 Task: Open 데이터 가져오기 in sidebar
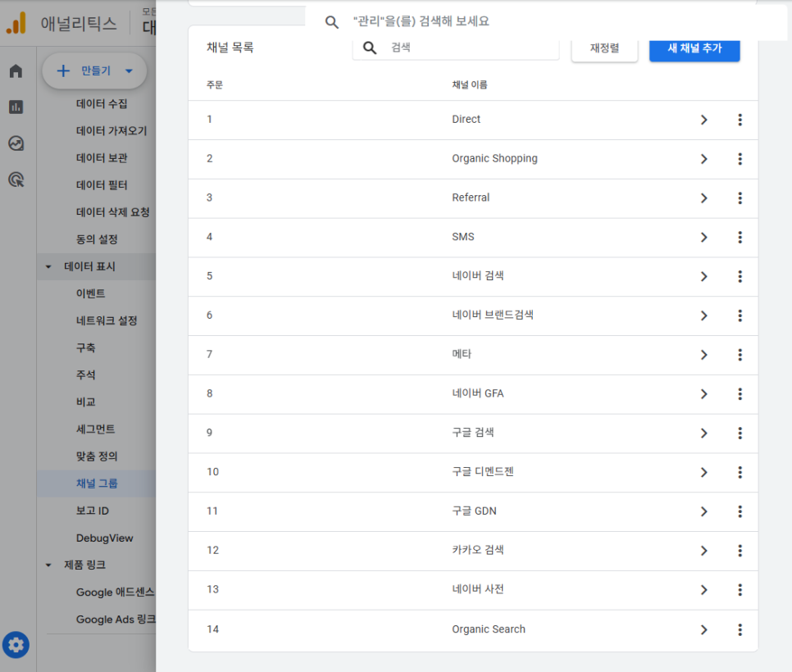point(112,131)
